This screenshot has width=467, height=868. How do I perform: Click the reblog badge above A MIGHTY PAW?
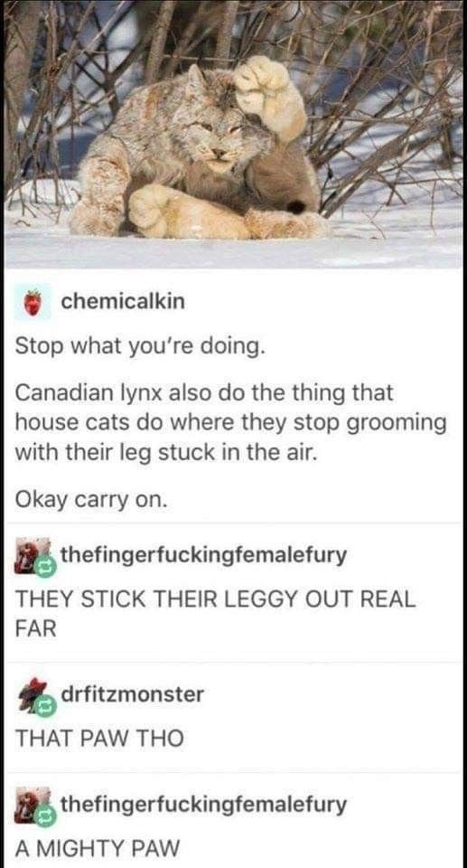(45, 816)
